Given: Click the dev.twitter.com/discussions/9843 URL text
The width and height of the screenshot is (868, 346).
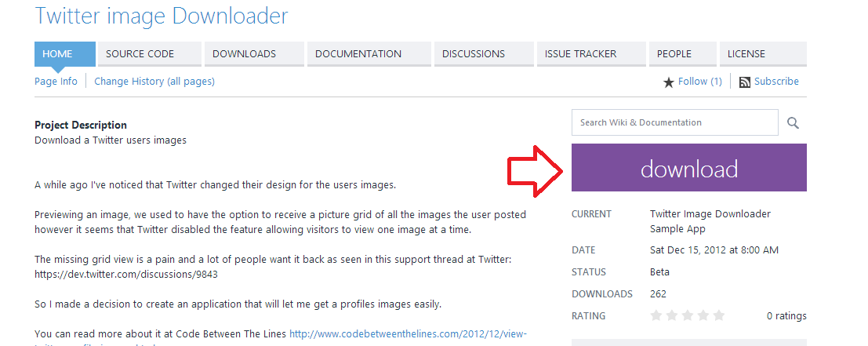Looking at the screenshot, I should 126,274.
